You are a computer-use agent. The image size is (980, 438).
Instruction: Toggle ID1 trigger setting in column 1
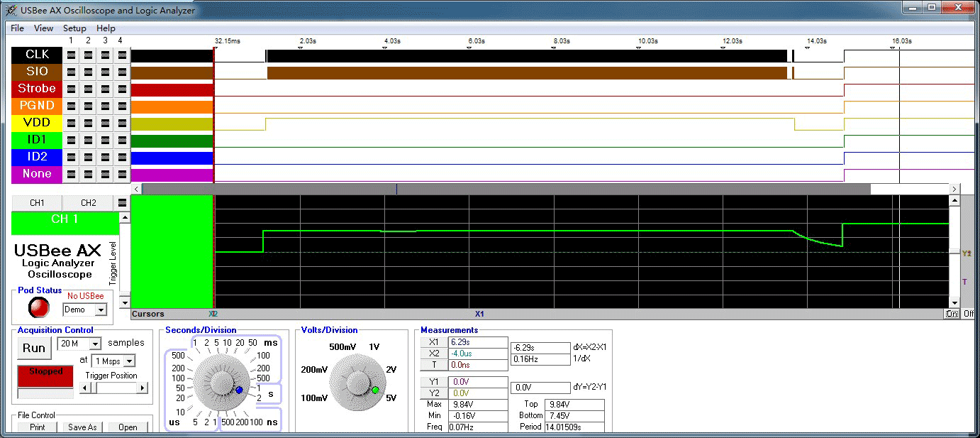coord(72,140)
